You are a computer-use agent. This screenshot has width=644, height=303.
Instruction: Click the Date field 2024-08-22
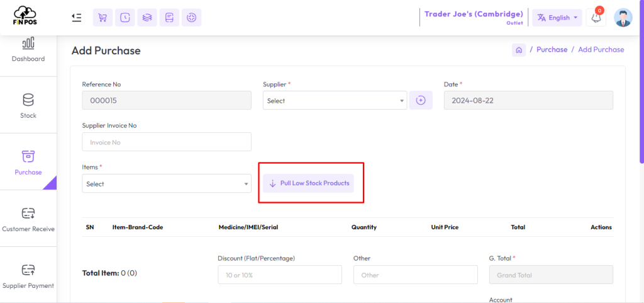(x=528, y=100)
